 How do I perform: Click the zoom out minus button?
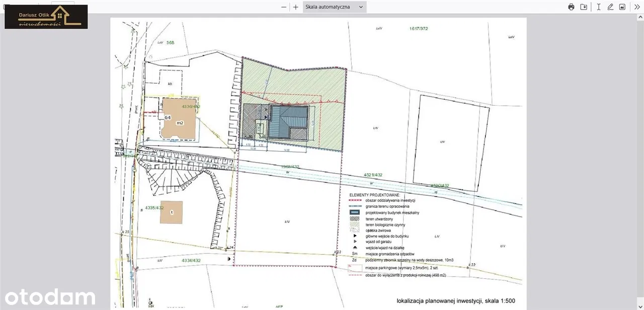click(x=284, y=7)
